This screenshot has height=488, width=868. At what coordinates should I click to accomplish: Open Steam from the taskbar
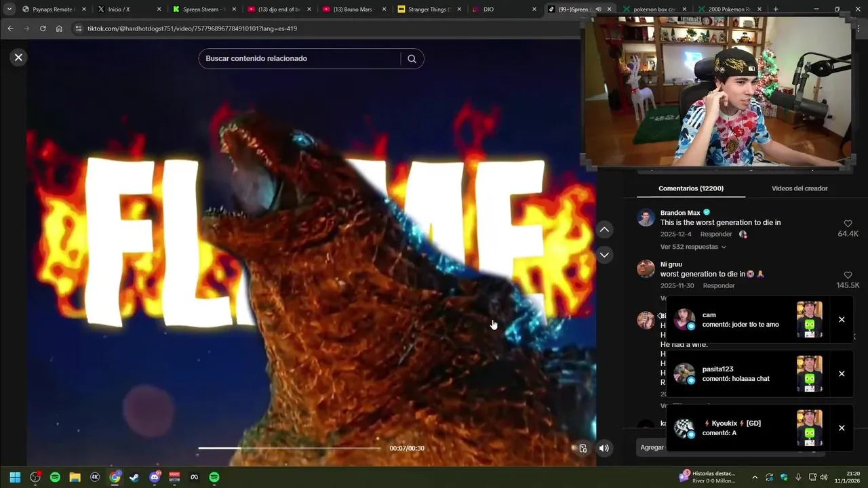click(134, 477)
